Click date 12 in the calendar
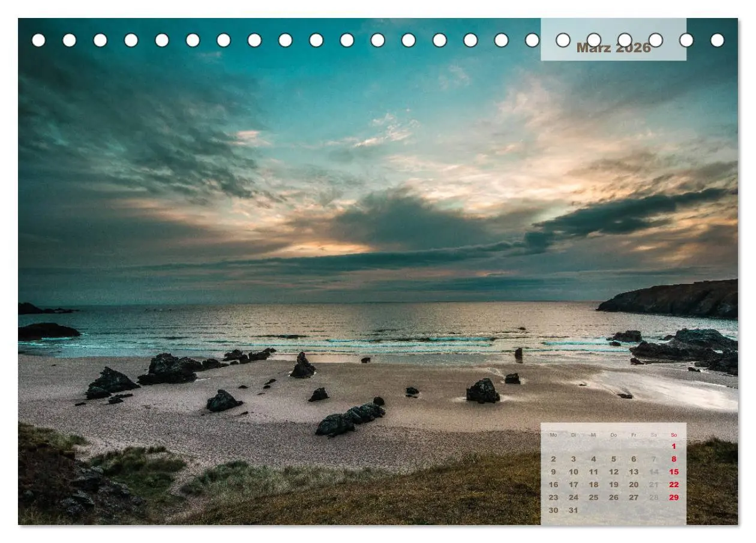756x543 pixels. pos(613,472)
